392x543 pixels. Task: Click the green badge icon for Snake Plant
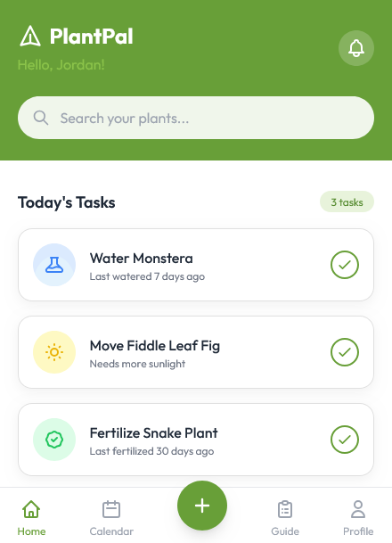click(x=54, y=440)
